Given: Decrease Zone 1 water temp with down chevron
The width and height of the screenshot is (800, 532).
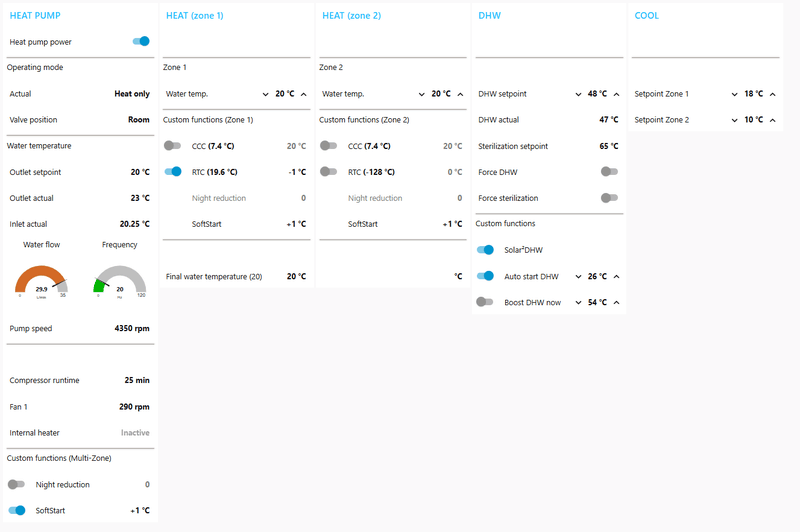Looking at the screenshot, I should point(265,94).
